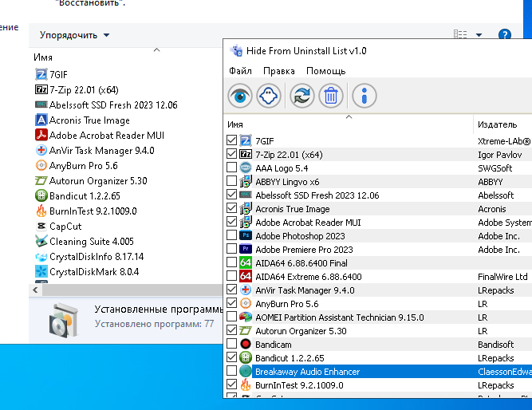Click the CapCut icon in Programs window
The width and height of the screenshot is (532, 410).
pos(41,226)
